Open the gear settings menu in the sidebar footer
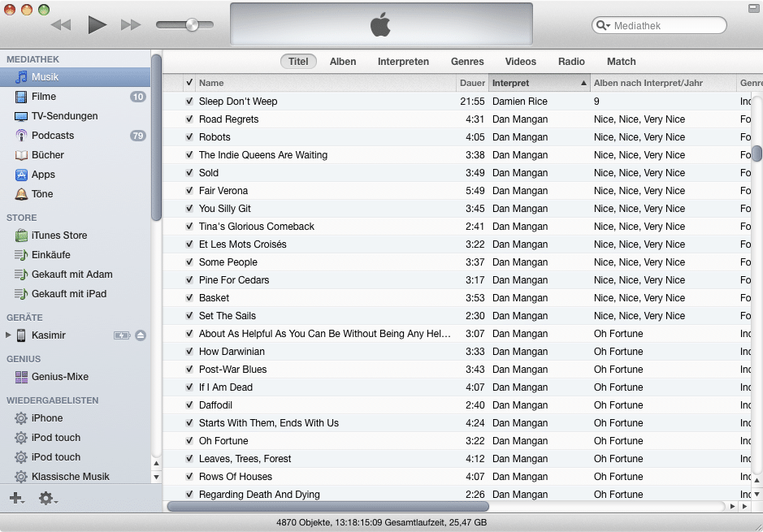 (x=47, y=498)
